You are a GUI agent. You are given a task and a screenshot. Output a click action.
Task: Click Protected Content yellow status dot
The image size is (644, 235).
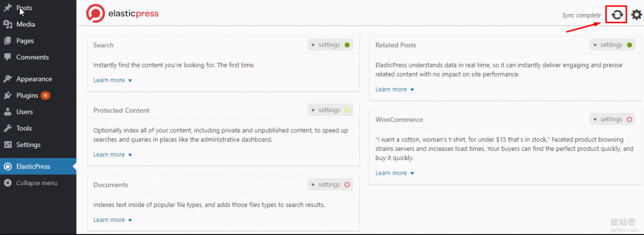[347, 110]
